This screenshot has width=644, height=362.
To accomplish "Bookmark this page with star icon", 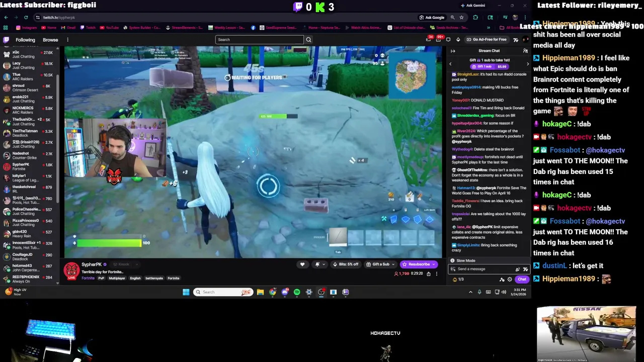I will point(461,18).
